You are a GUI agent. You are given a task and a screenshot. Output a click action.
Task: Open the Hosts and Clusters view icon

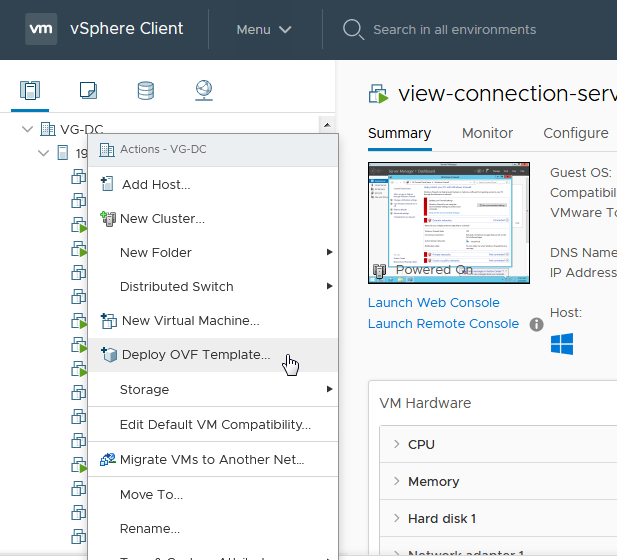pos(30,91)
